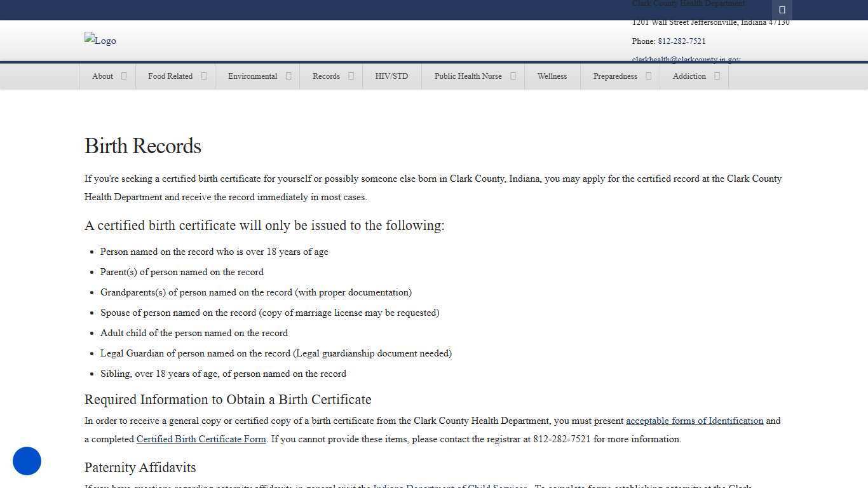Viewport: 868px width, 488px height.
Task: Select the Public Health Nurse menu label
Action: click(x=468, y=76)
